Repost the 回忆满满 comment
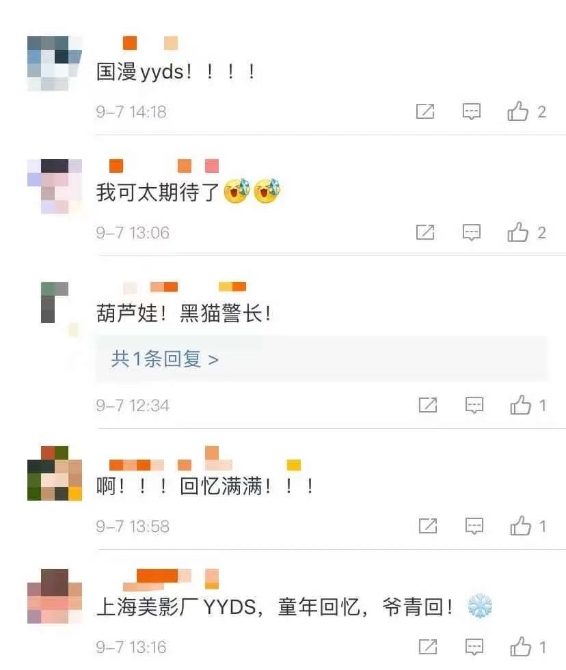 (x=428, y=526)
